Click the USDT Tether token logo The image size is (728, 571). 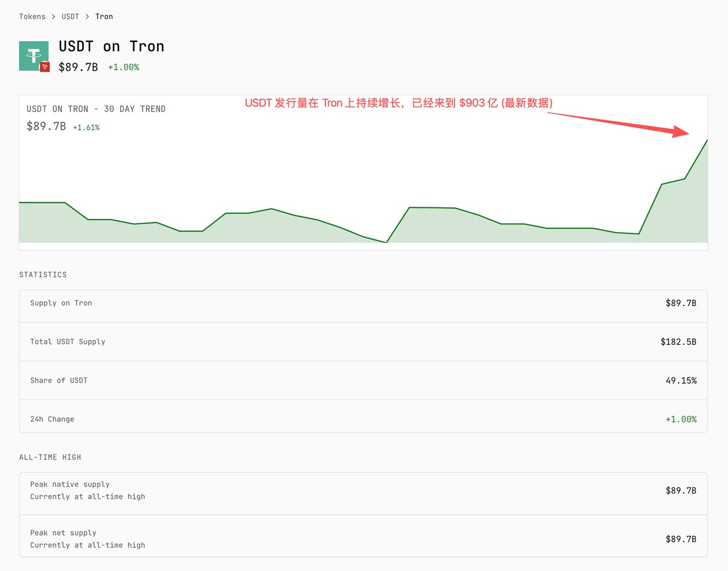point(33,56)
